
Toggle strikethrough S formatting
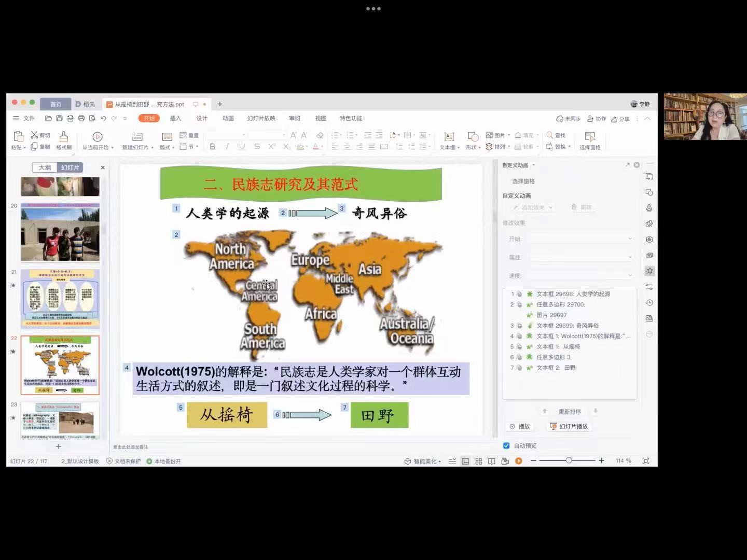pos(257,147)
